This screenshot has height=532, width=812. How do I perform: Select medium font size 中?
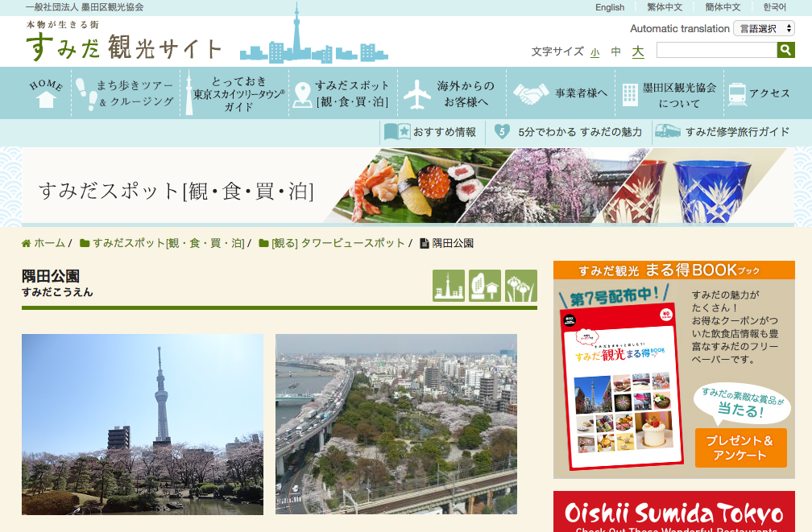pos(615,52)
